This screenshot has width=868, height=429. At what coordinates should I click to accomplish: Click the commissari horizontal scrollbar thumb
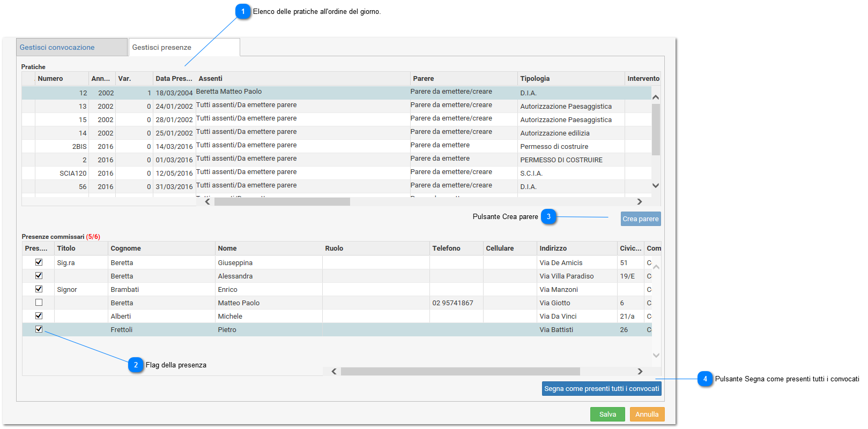[461, 371]
